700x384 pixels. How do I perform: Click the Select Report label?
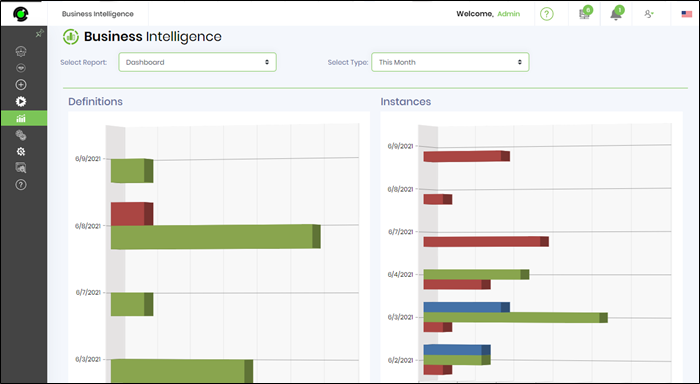83,62
